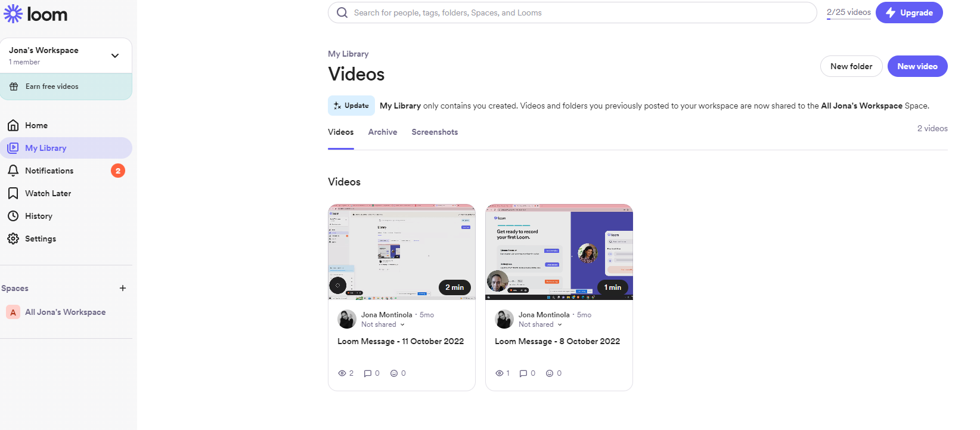Open All Jona's Workspace space
The height and width of the screenshot is (430, 980).
[66, 312]
